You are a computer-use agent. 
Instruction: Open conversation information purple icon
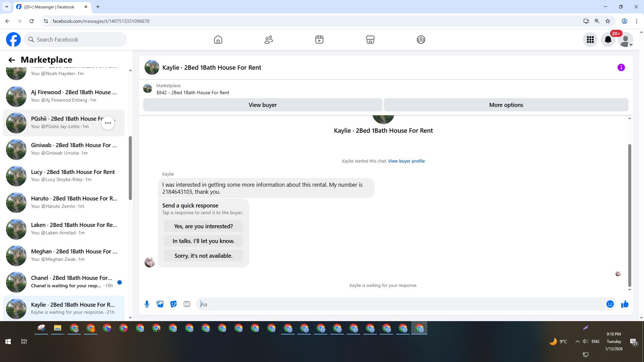click(621, 67)
